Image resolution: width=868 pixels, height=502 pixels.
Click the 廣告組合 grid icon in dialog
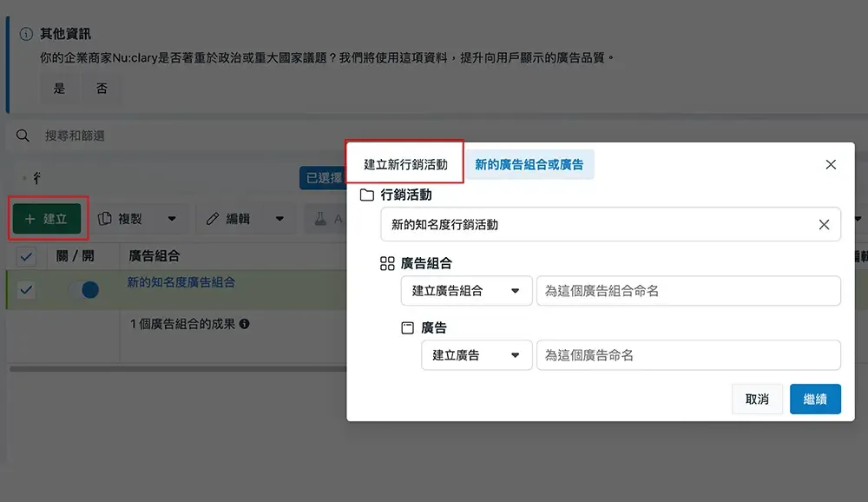coord(387,263)
